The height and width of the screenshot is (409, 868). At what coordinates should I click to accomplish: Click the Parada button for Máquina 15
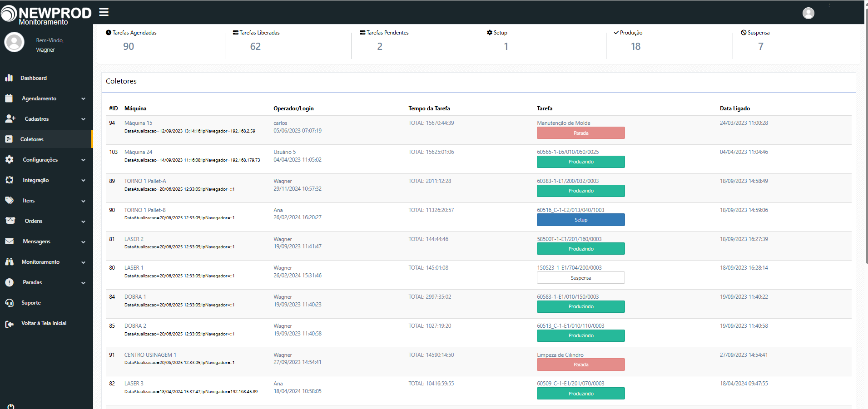(580, 133)
